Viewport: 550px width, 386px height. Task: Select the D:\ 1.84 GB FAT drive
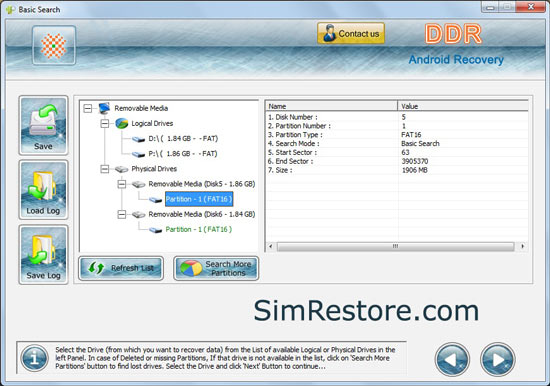pyautogui.click(x=183, y=139)
